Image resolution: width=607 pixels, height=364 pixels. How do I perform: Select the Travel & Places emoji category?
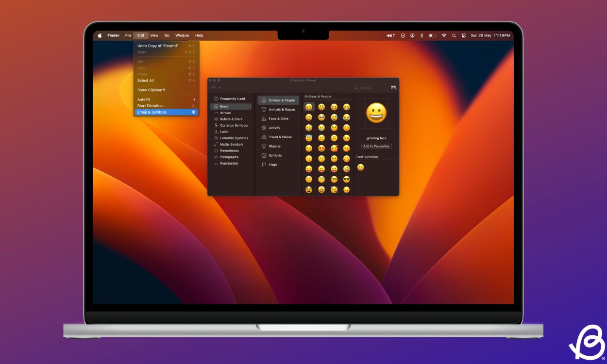pyautogui.click(x=280, y=137)
